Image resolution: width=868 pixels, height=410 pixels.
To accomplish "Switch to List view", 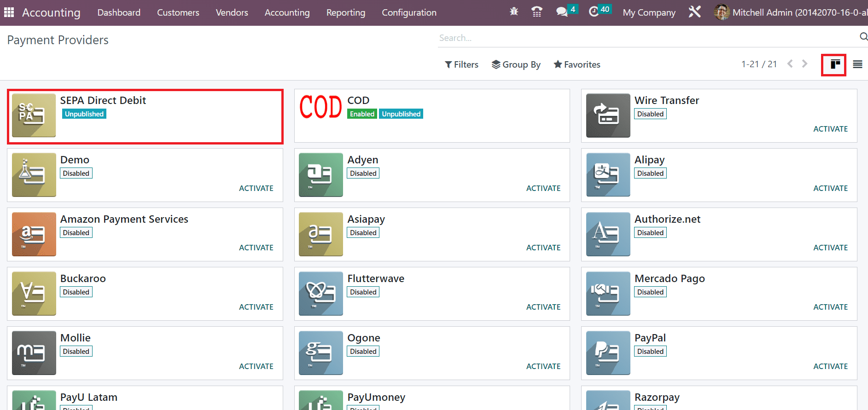I will [857, 64].
